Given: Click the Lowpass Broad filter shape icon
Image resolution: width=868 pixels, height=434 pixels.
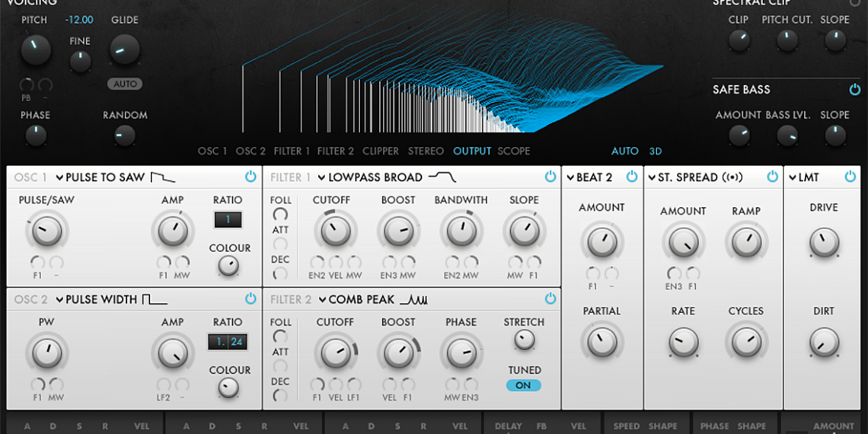Looking at the screenshot, I should (x=442, y=177).
